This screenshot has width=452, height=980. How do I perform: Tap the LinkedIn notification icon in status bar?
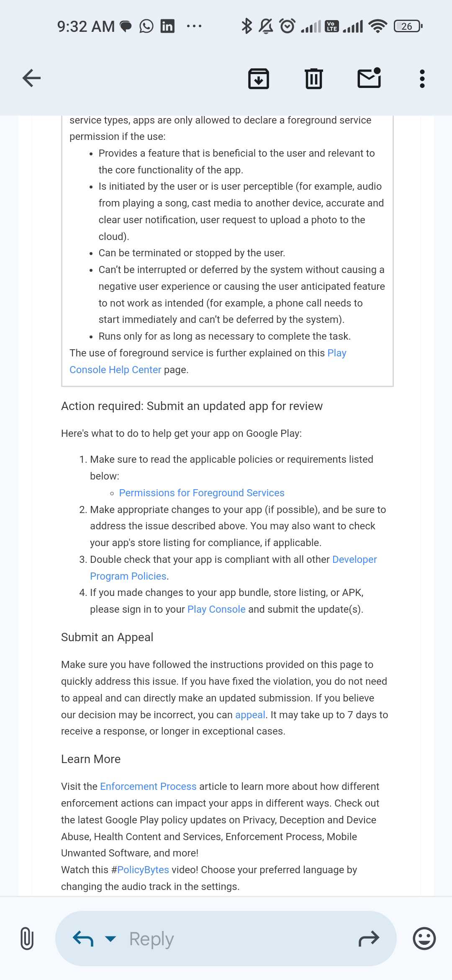pos(167,26)
